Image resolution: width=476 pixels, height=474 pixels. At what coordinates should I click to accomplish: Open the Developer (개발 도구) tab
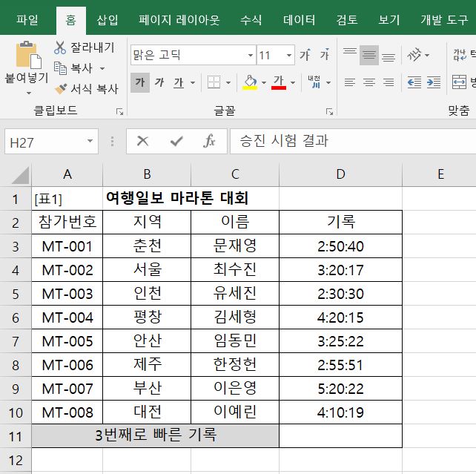(444, 19)
